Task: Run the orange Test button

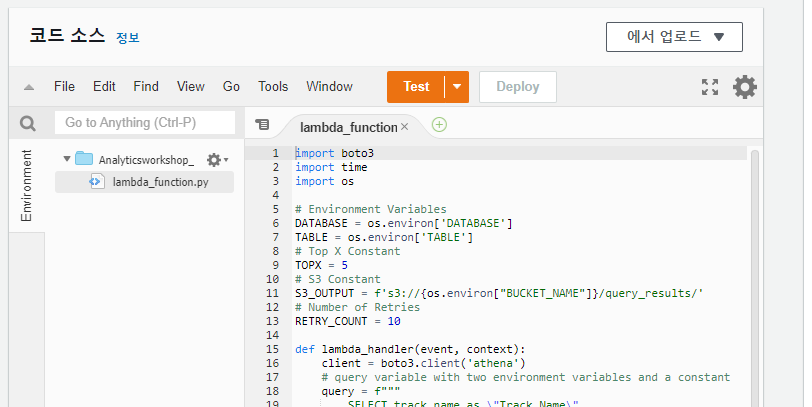Action: point(416,86)
